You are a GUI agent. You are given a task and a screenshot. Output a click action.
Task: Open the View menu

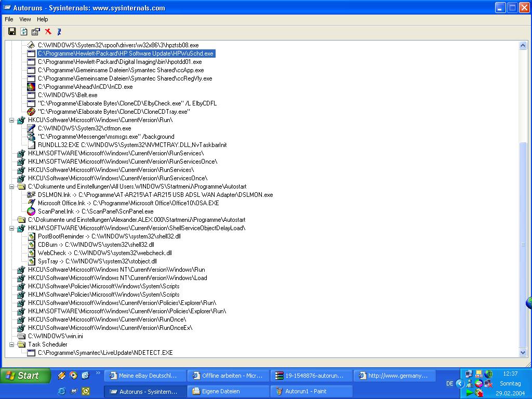point(25,19)
